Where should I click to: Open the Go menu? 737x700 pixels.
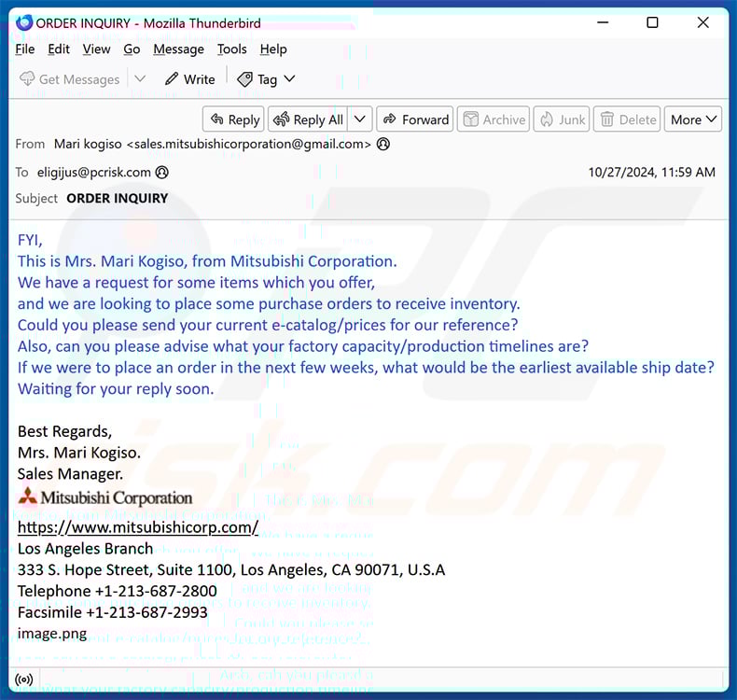click(x=132, y=49)
